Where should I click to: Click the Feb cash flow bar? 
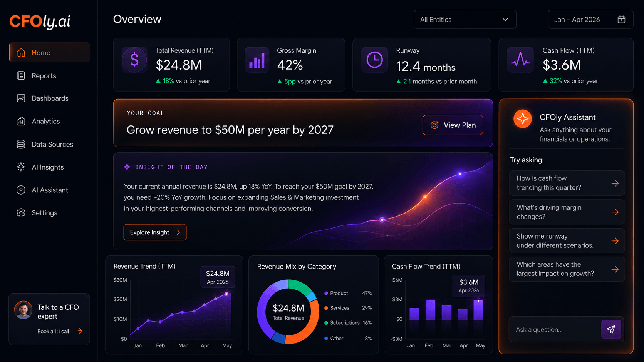430,310
